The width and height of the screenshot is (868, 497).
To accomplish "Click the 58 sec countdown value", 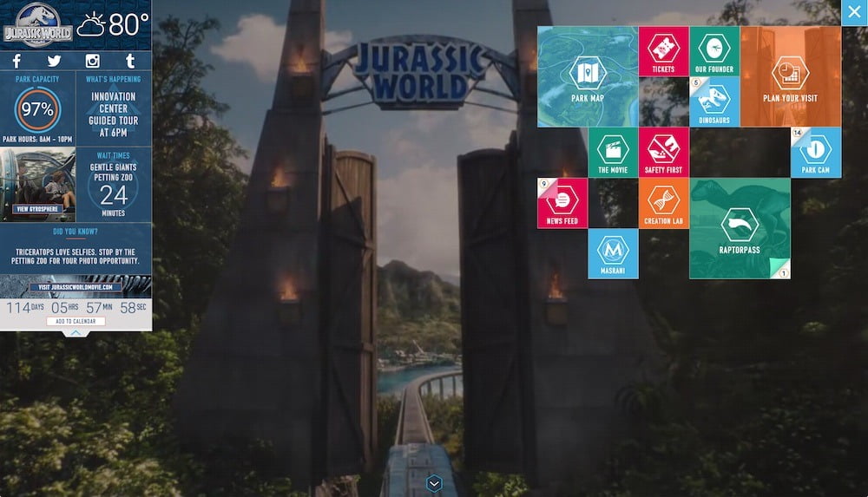I will [134, 307].
